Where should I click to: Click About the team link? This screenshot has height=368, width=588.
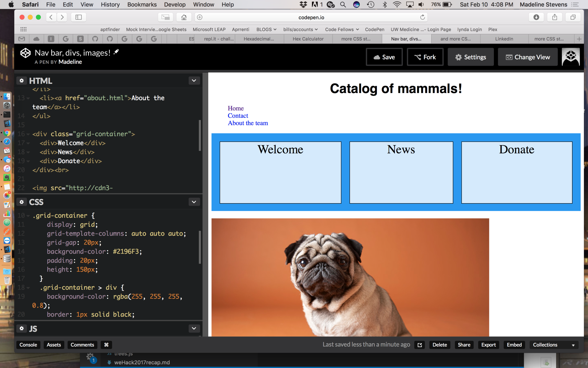coord(248,123)
